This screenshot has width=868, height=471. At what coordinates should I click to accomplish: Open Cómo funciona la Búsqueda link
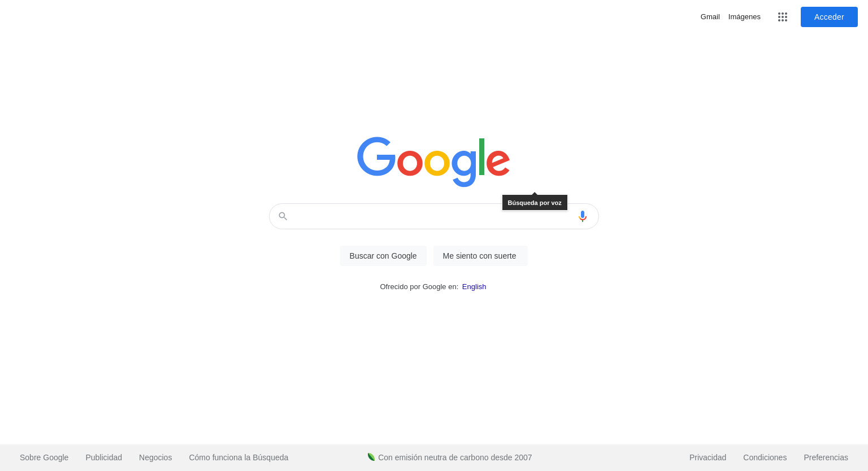[238, 457]
